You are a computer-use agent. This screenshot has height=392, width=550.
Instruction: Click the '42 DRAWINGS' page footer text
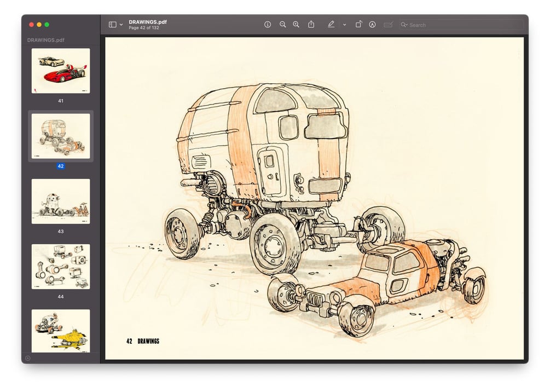(x=143, y=341)
